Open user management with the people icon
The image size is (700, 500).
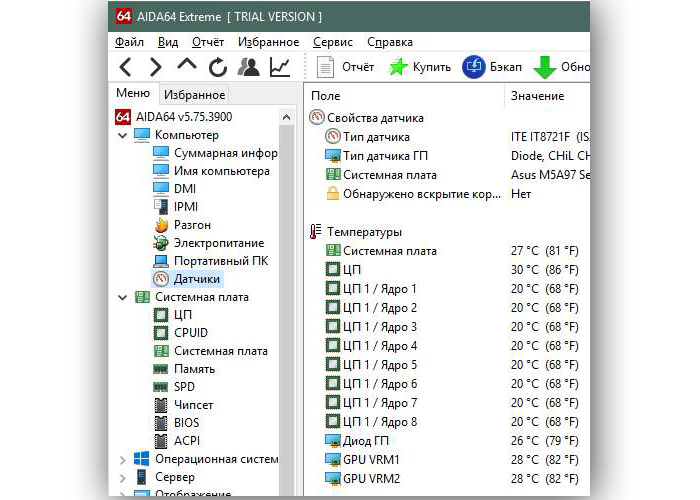click(x=249, y=67)
